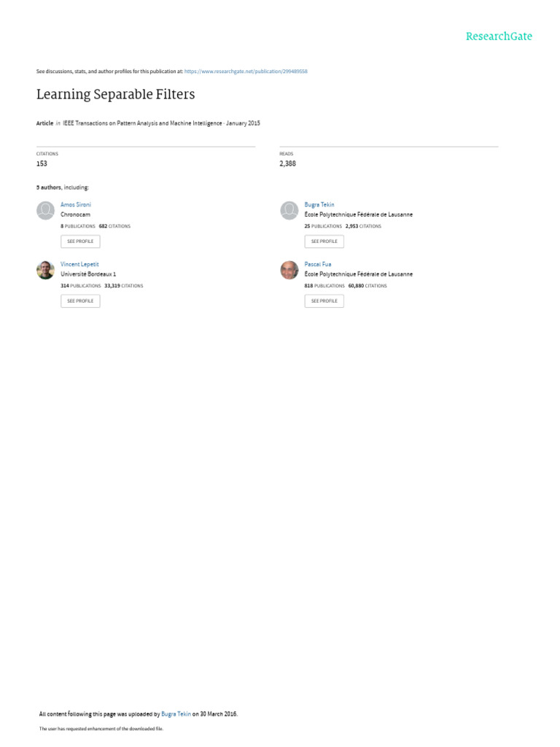Click See Profile button under Pascal Fua
Viewport: 560px width, 747px height.
coord(324,301)
